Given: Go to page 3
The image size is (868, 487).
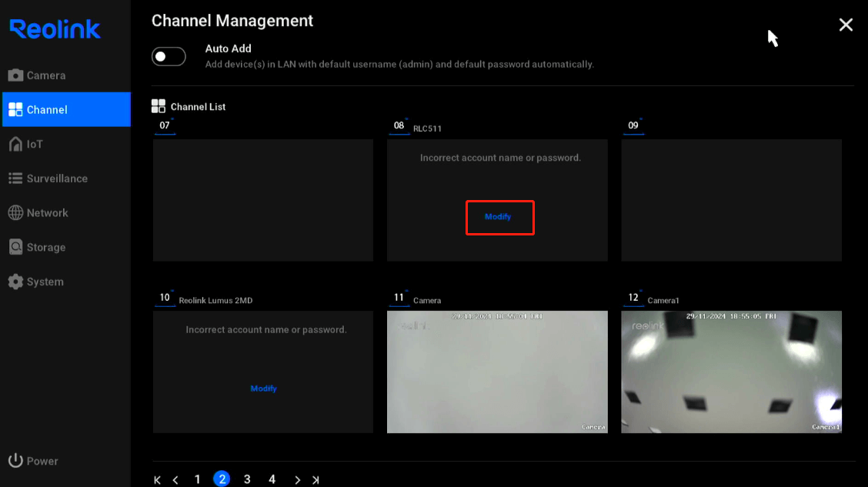Looking at the screenshot, I should click(247, 479).
